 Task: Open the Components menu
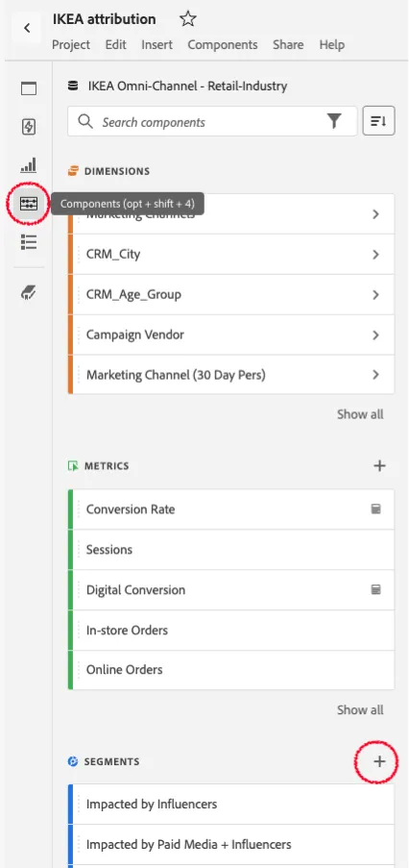[222, 45]
